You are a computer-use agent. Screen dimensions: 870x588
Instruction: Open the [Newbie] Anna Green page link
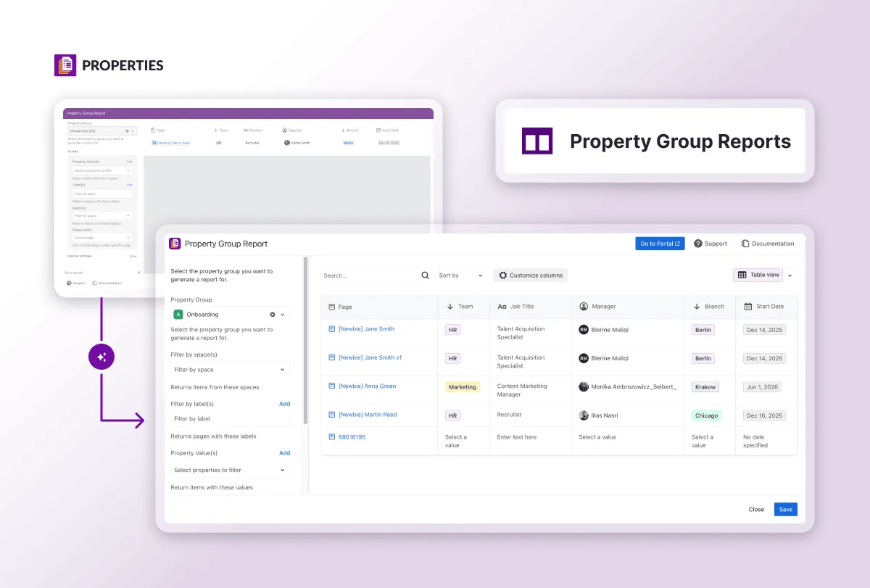click(x=367, y=386)
